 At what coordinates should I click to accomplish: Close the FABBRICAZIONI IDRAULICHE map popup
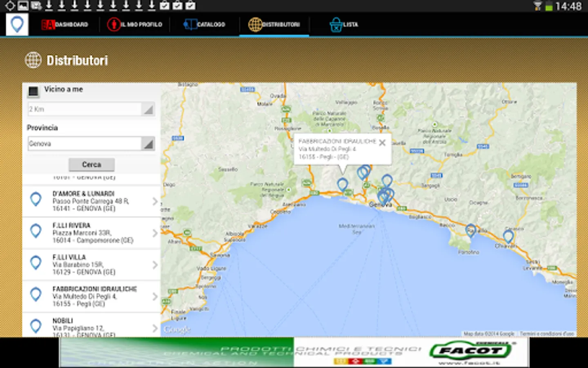click(382, 143)
